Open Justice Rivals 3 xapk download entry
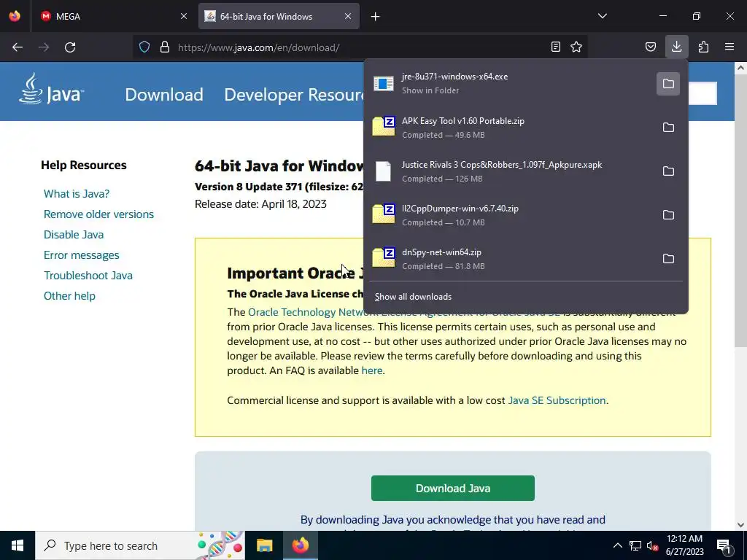 [510, 171]
